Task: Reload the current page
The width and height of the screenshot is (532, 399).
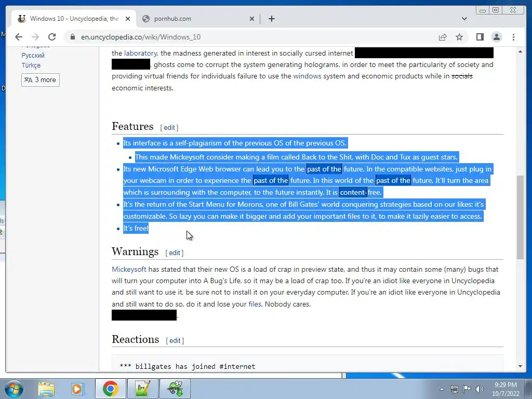Action: [52, 37]
